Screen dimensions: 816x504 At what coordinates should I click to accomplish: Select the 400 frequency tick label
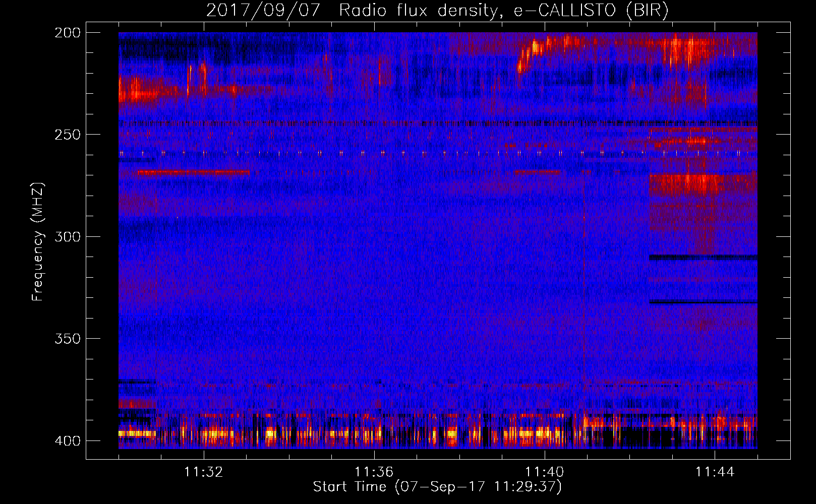click(x=68, y=440)
